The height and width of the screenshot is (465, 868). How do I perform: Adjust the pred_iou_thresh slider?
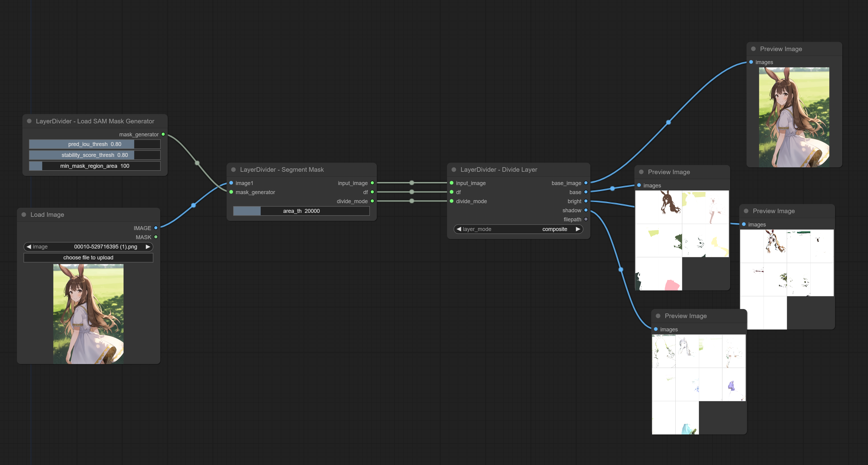(94, 144)
